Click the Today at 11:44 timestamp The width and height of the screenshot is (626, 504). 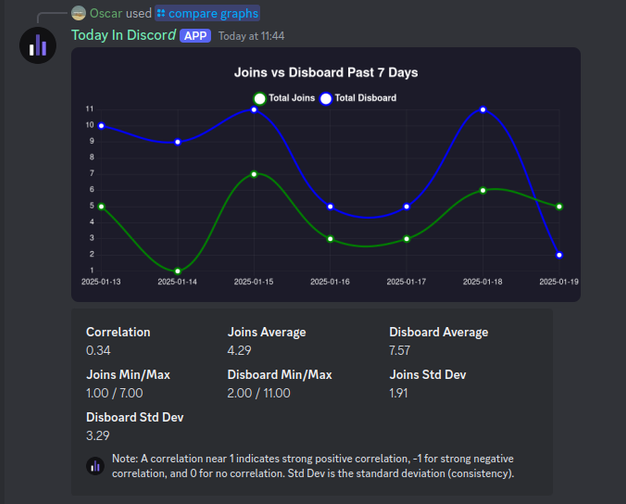click(251, 36)
